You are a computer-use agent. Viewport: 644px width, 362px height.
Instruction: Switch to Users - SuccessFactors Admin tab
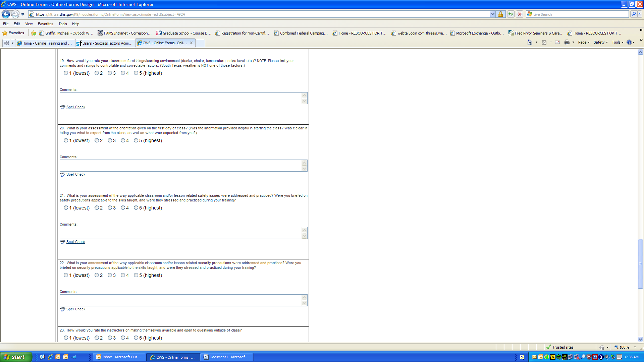tap(105, 43)
